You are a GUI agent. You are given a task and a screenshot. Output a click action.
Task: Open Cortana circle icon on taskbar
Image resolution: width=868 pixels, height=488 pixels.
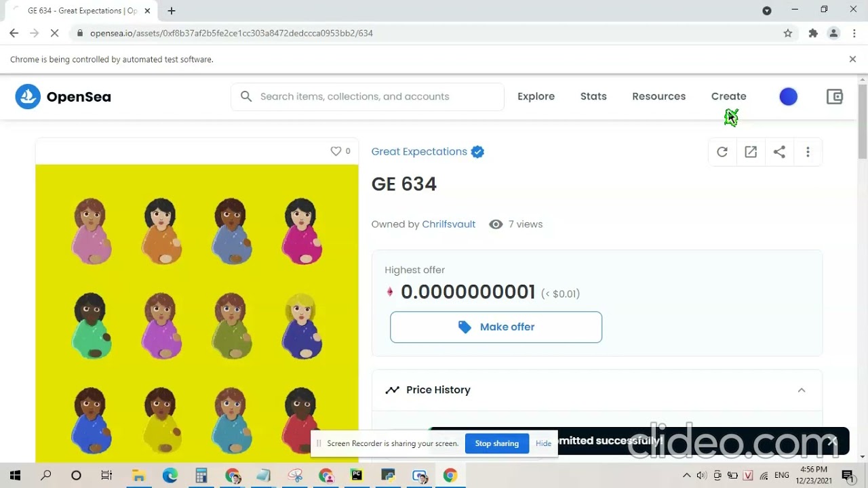click(x=76, y=475)
